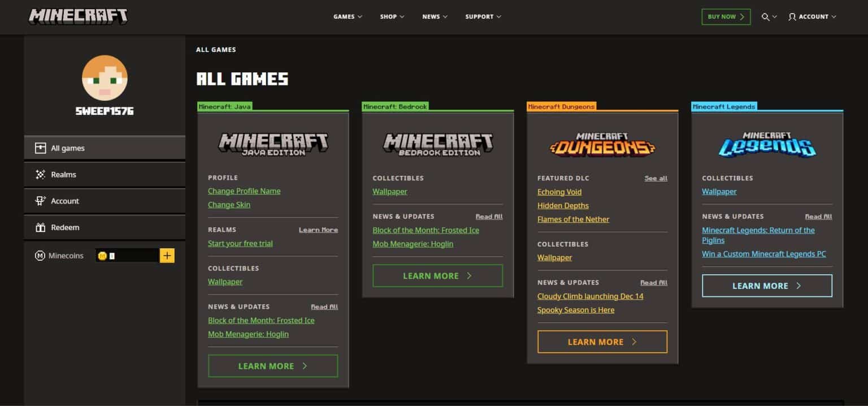Click the All games controller icon
868x406 pixels.
pos(40,148)
